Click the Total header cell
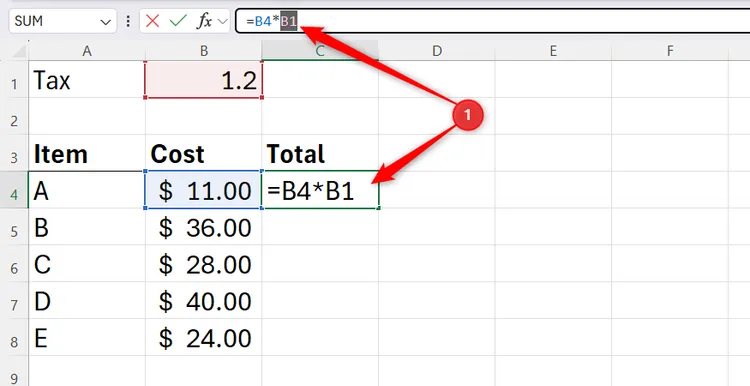 [320, 153]
